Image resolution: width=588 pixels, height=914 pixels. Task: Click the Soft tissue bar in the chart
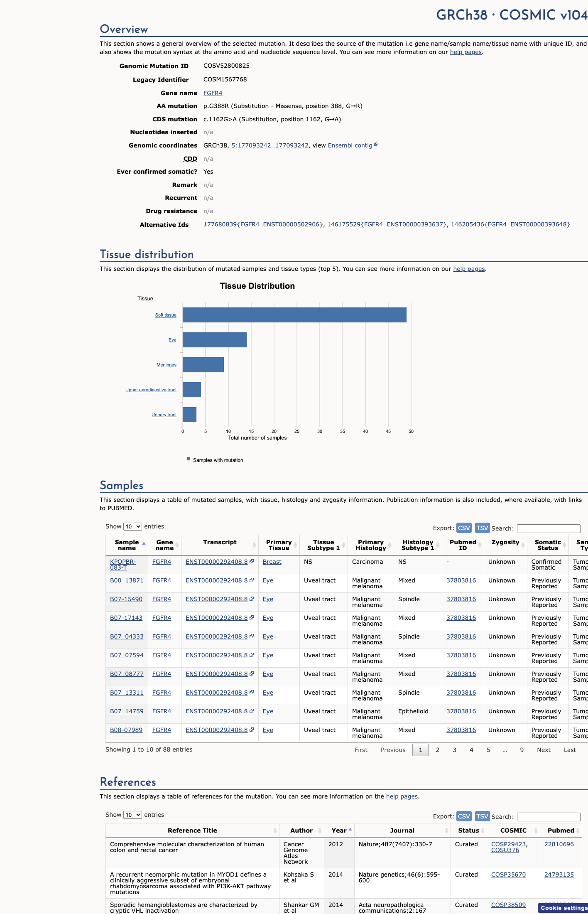point(294,315)
